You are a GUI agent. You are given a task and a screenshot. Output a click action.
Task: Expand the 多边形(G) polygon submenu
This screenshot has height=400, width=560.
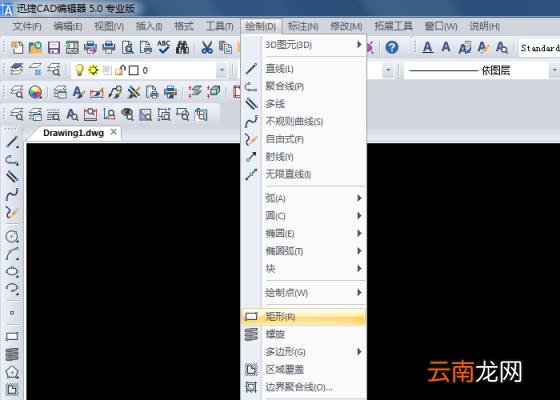[x=304, y=352]
